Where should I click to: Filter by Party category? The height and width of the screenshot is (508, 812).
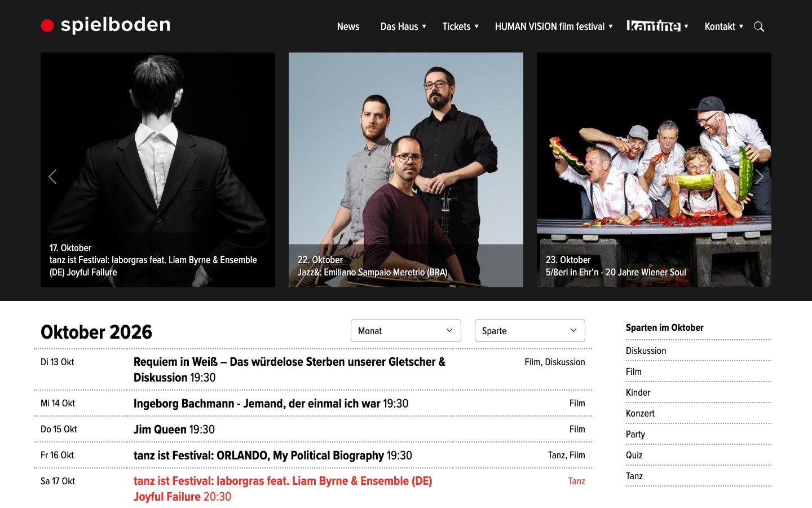pos(635,434)
